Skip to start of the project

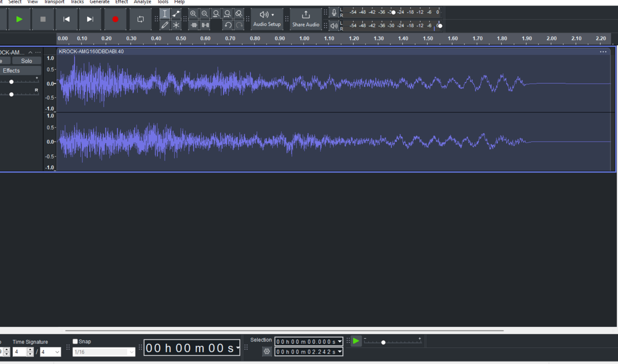point(66,19)
